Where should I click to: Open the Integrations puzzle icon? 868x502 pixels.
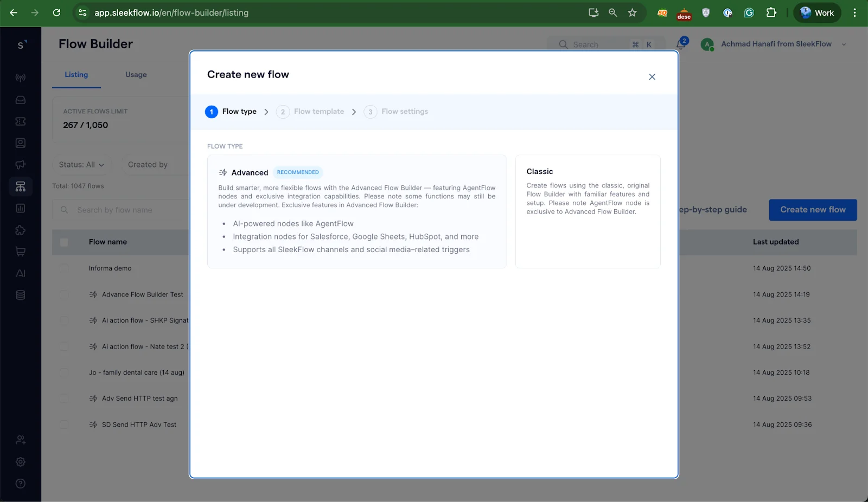click(x=21, y=230)
